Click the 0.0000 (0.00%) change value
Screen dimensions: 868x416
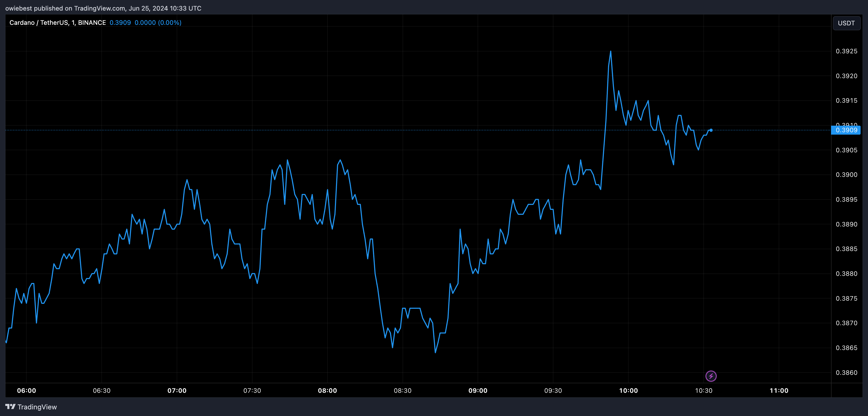click(x=158, y=22)
